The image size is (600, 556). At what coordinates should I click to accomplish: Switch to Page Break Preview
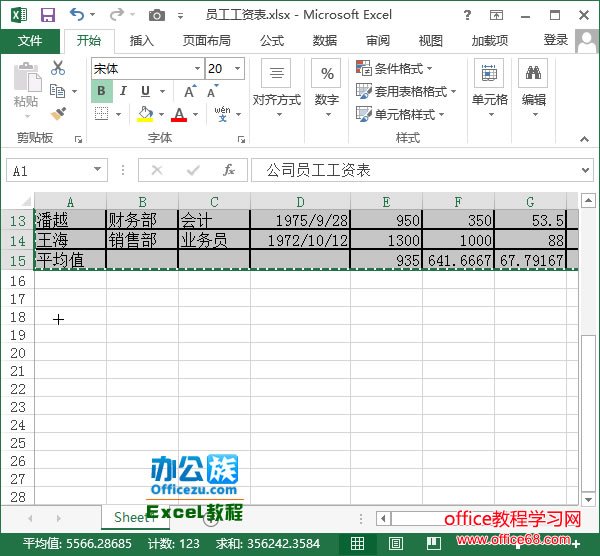click(x=434, y=543)
